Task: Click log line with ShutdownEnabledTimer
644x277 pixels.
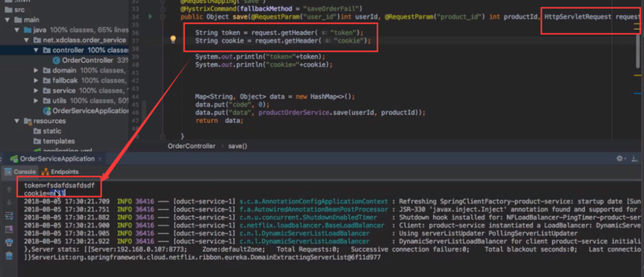Action: pos(332,217)
